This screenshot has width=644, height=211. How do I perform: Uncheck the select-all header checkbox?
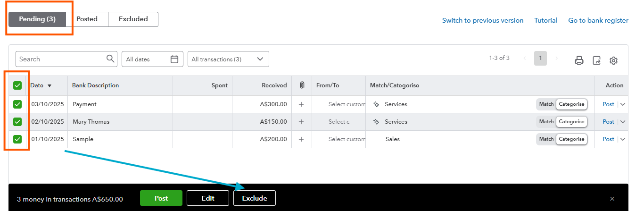17,85
